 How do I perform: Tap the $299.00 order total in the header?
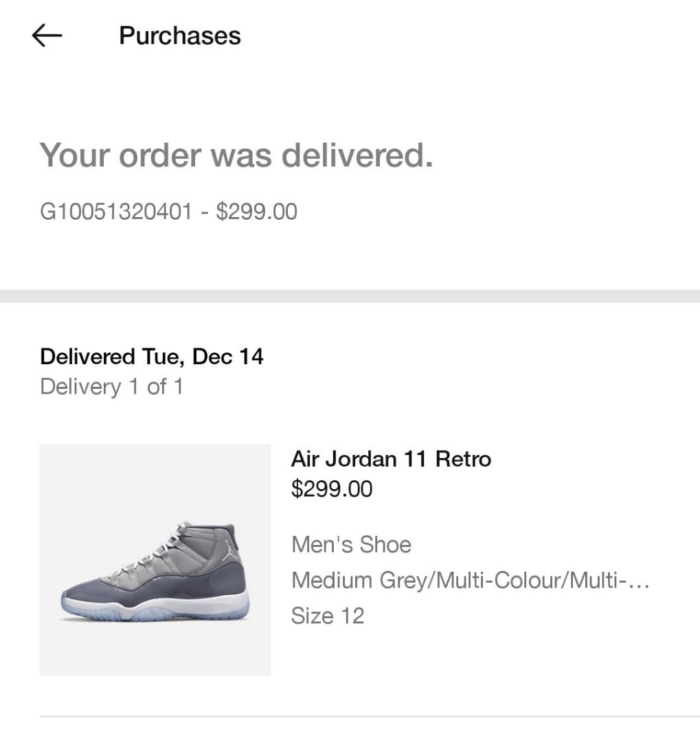point(256,211)
